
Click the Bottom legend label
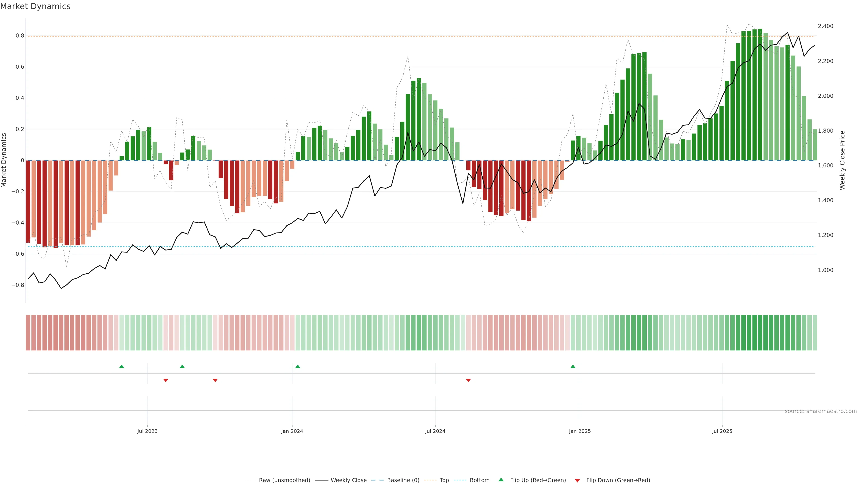[x=479, y=480]
